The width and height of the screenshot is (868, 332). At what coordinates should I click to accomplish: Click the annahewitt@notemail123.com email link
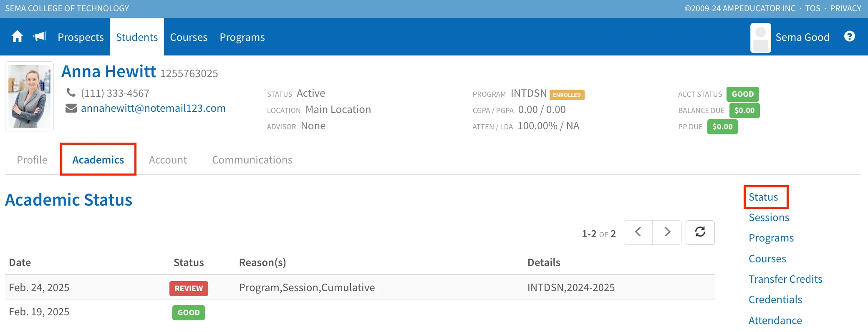coord(153,108)
